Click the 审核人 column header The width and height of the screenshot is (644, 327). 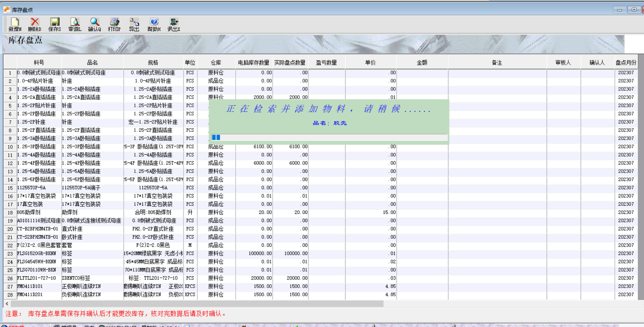point(563,63)
